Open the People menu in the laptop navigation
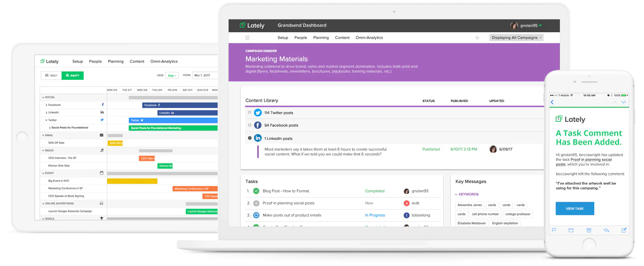Screen dimensions: 644x266 [x=301, y=37]
